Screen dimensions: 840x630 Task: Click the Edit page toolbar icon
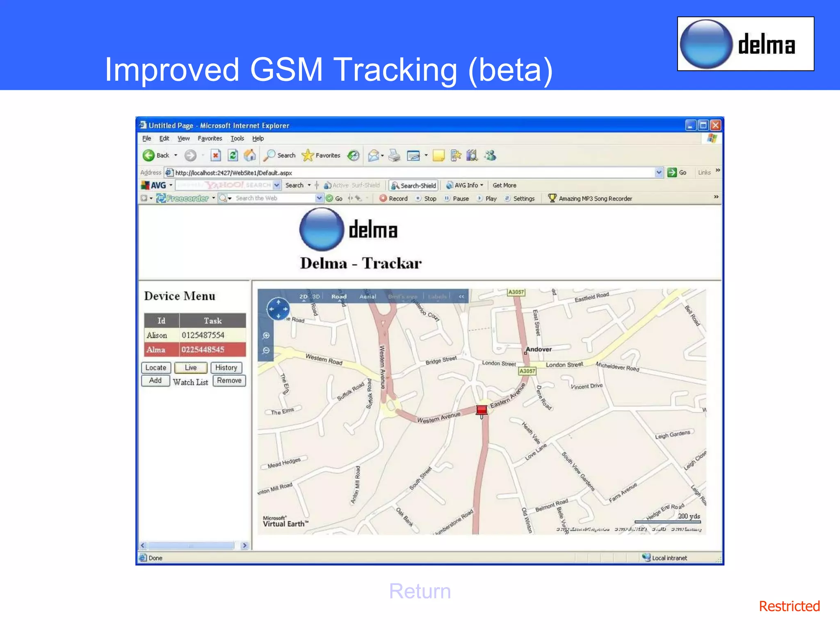413,156
